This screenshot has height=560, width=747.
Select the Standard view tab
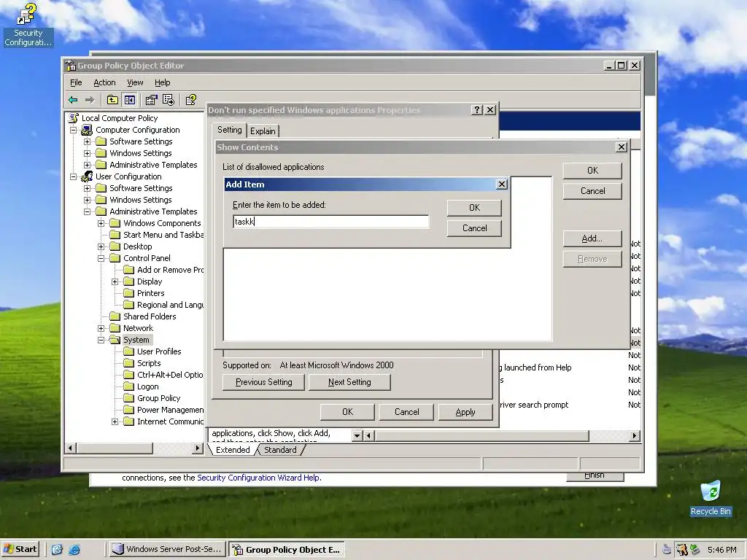(280, 450)
